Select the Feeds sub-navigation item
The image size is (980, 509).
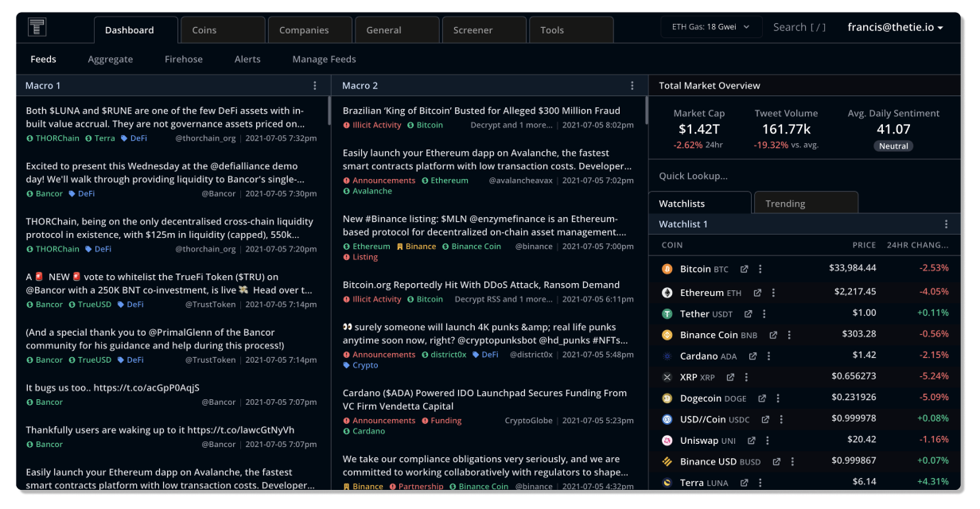click(x=44, y=60)
